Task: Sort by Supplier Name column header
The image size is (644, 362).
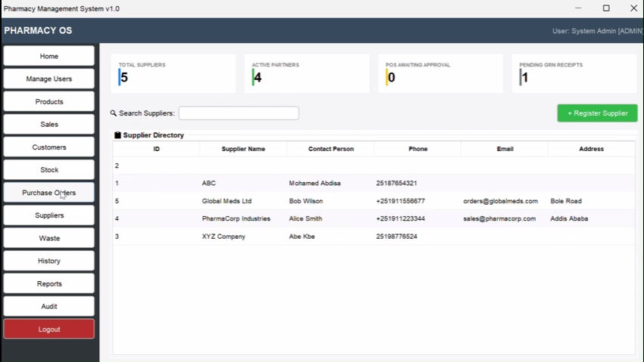Action: click(243, 149)
